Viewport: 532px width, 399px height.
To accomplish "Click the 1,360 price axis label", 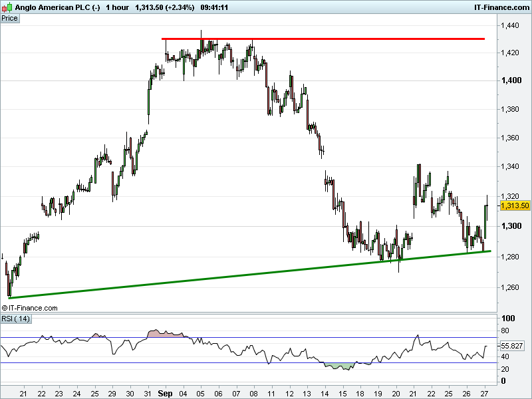I will [510, 138].
